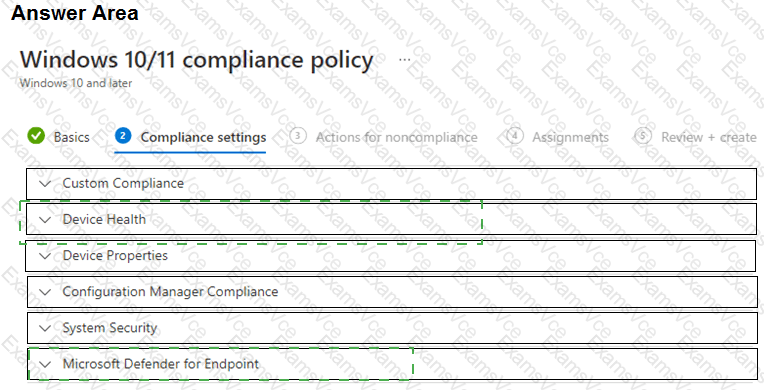Expand Device Health using its chevron arrow
The height and width of the screenshot is (390, 764).
pos(45,220)
